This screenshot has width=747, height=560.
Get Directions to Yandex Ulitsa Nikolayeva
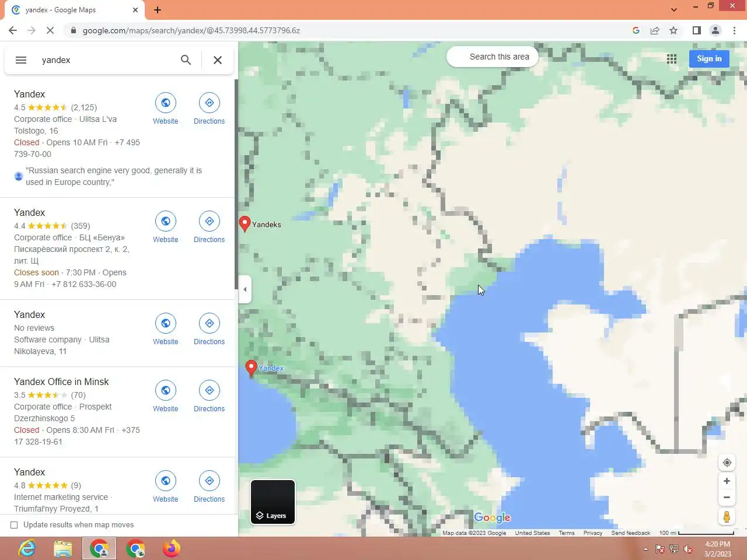tap(209, 330)
